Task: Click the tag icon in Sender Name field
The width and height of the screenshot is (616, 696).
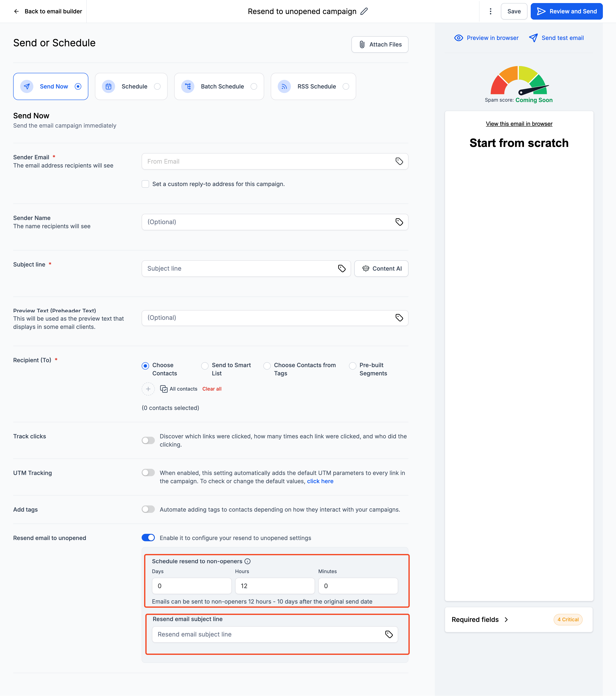Action: click(399, 222)
